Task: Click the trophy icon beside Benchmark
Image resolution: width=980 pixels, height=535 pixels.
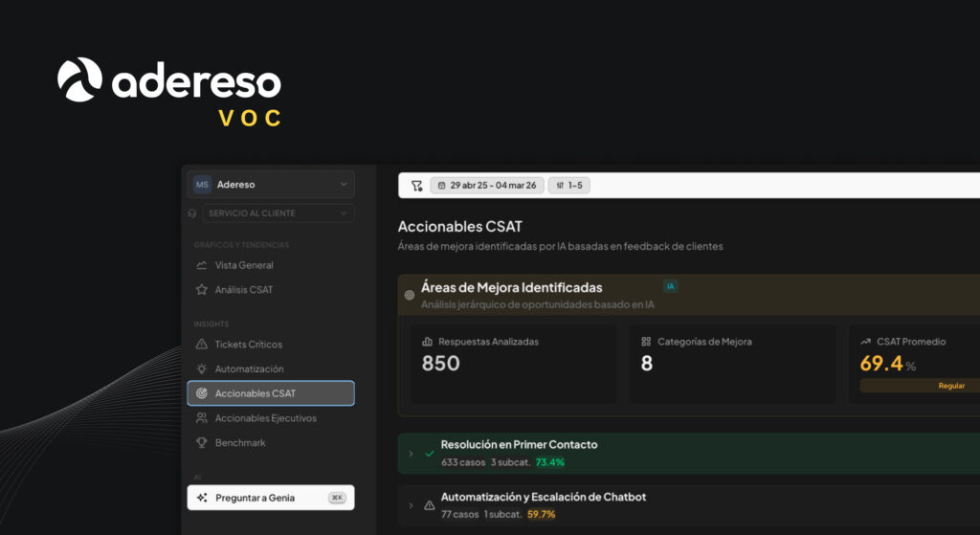Action: pos(201,443)
